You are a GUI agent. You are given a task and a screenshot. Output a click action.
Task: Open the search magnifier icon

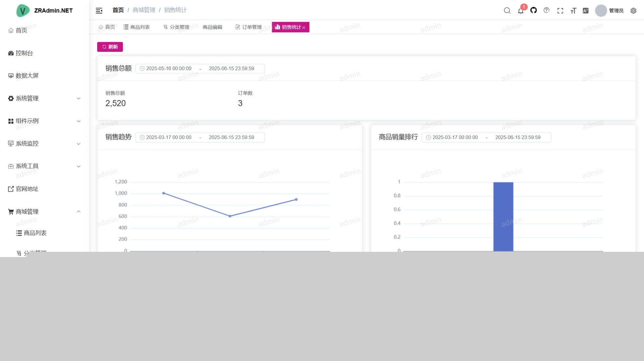click(507, 10)
